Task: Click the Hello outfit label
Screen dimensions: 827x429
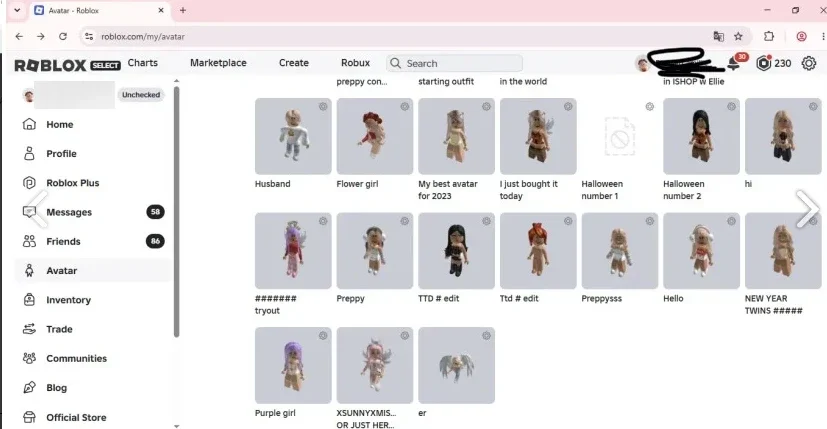Action: 673,299
